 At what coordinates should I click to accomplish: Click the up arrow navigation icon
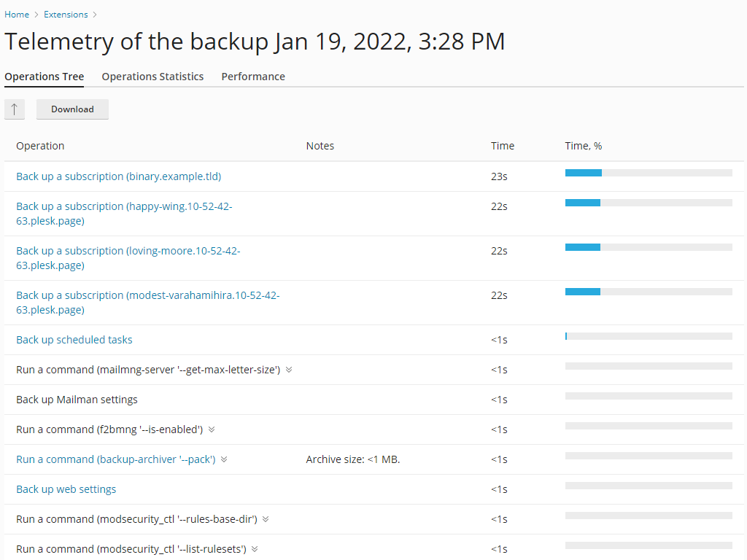click(x=14, y=109)
